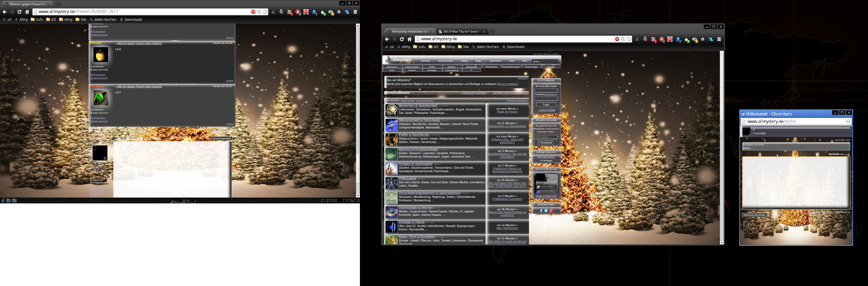Viewport: 868px width, 286px height.
Task: Select Verschwörungen category button
Action: [511, 67]
